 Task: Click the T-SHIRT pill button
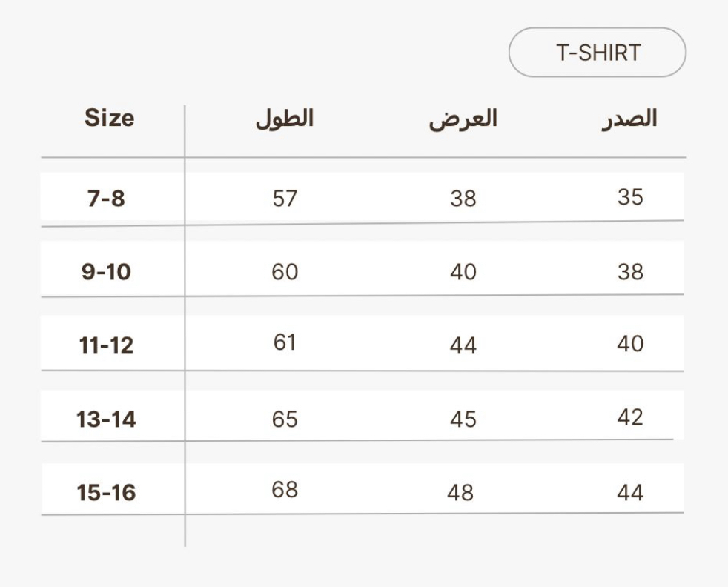[x=598, y=53]
